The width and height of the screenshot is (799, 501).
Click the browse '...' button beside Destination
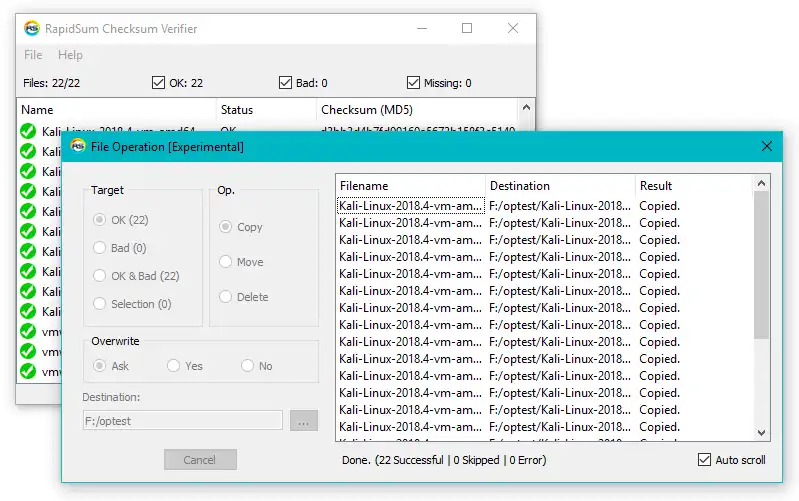(304, 421)
